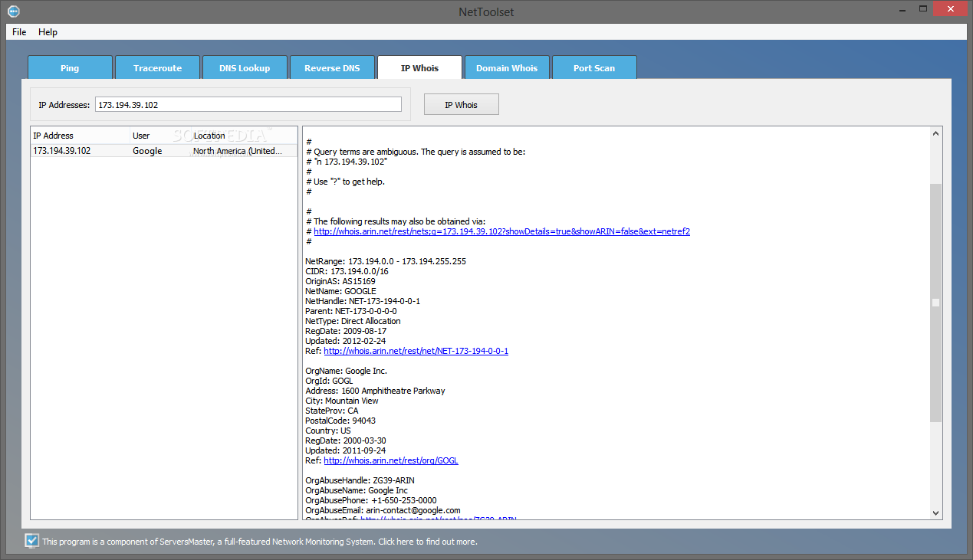Click the IP Whois button
Viewport: 973px width, 560px height.
(x=461, y=105)
